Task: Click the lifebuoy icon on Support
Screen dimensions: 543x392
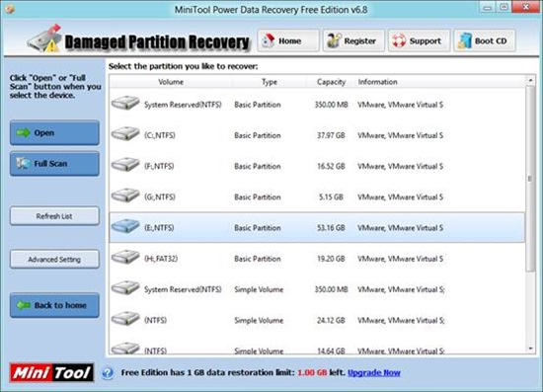Action: [399, 40]
